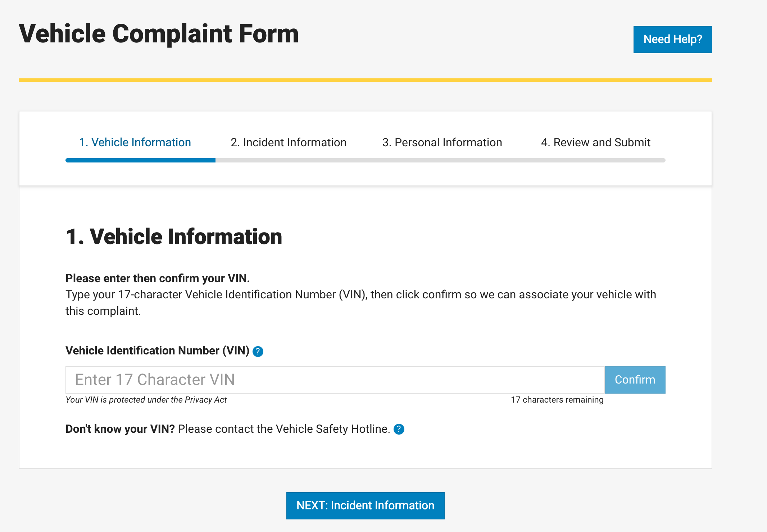Click the bold Please enter then confirm your VIN text
The height and width of the screenshot is (532, 767).
coord(158,278)
